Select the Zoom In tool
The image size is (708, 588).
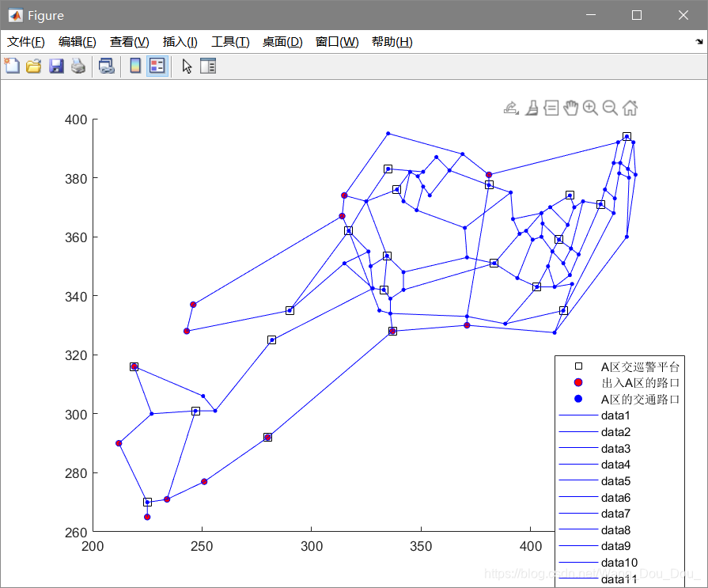(590, 108)
